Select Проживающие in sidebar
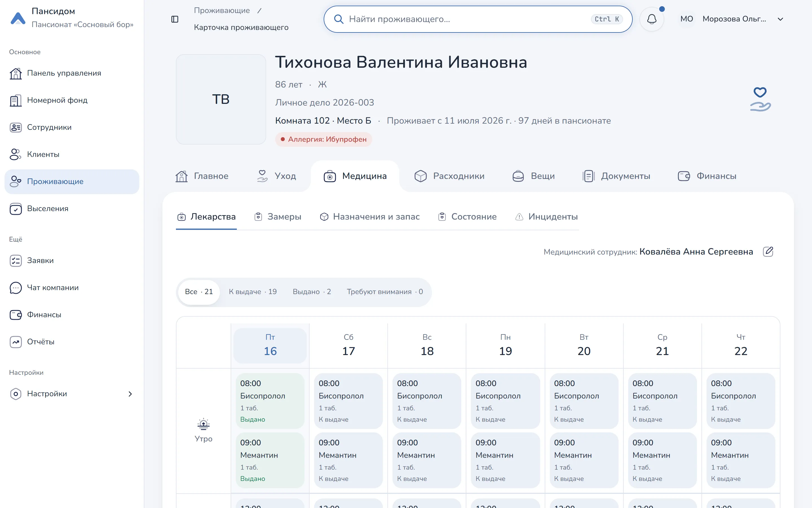Image resolution: width=812 pixels, height=508 pixels. click(x=72, y=181)
